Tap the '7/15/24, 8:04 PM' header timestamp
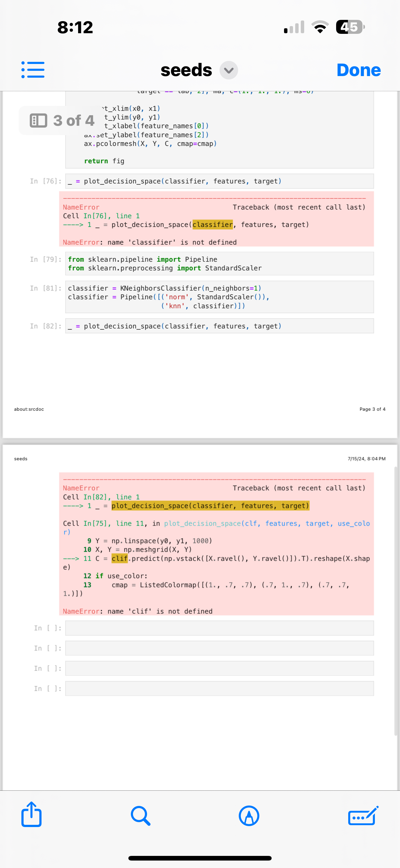This screenshot has width=400, height=868. click(x=367, y=459)
